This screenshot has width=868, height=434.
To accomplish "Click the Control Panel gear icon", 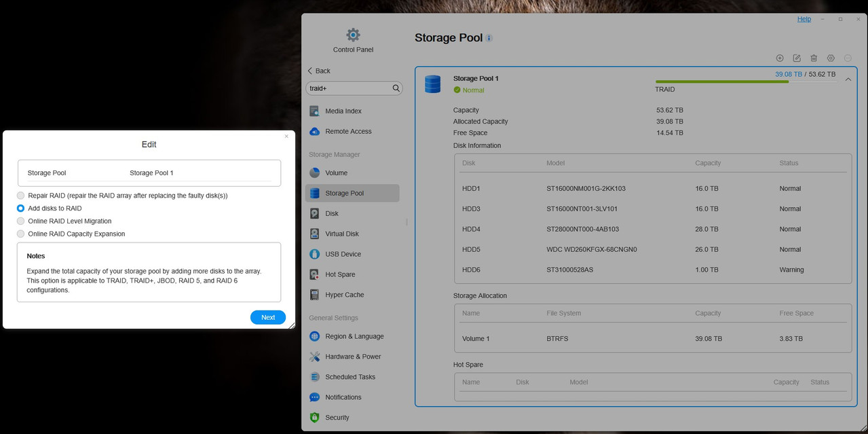I will click(353, 35).
